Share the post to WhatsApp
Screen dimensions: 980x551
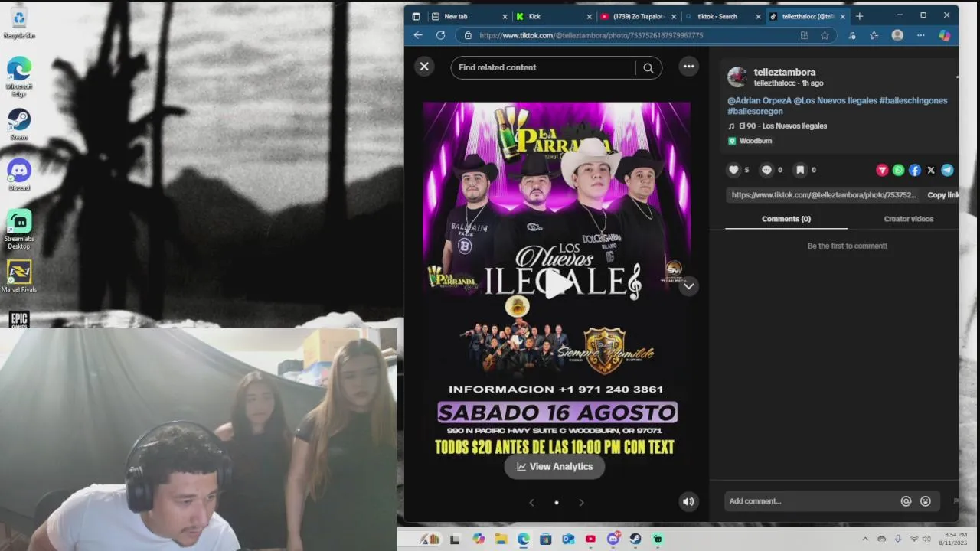pos(898,170)
